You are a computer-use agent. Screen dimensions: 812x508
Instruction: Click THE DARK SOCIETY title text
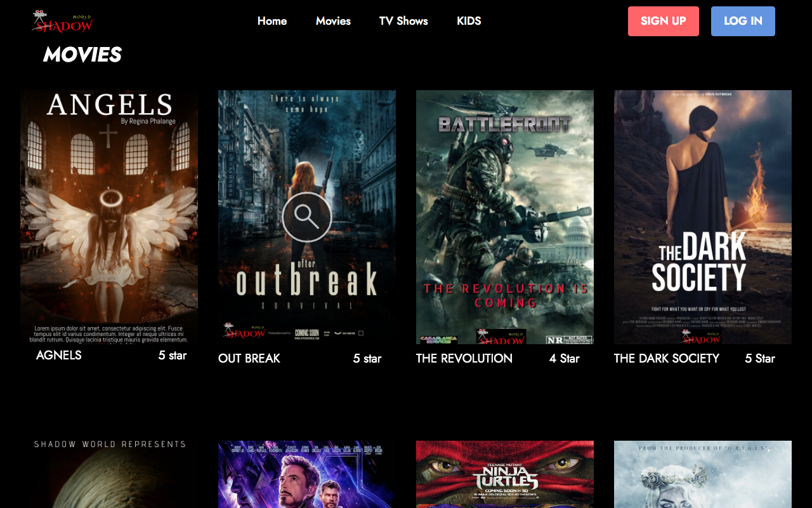click(667, 358)
